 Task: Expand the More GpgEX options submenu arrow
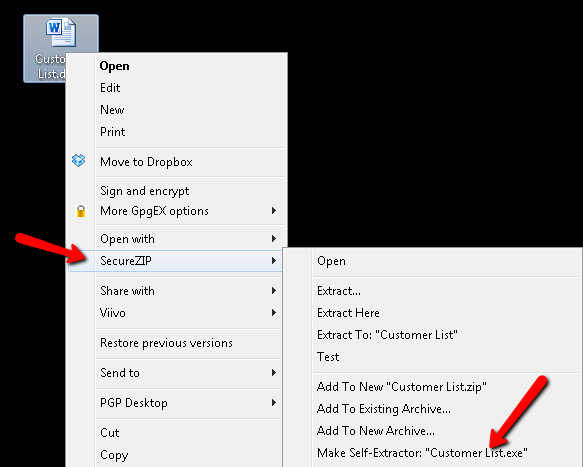coord(274,210)
